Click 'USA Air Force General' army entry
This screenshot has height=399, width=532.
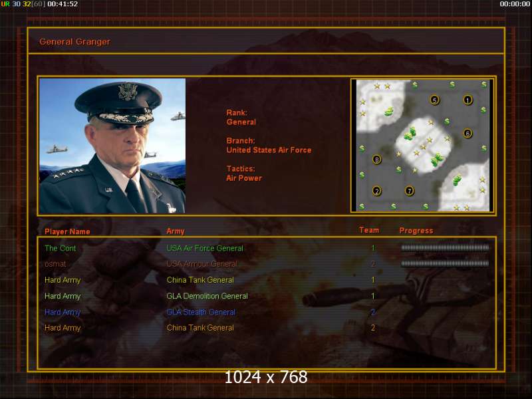coord(205,248)
